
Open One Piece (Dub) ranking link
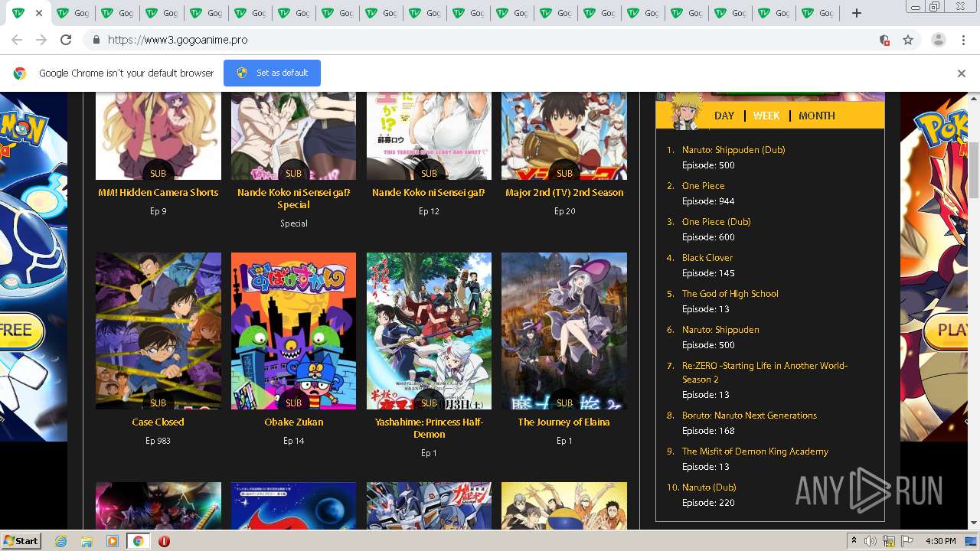717,222
